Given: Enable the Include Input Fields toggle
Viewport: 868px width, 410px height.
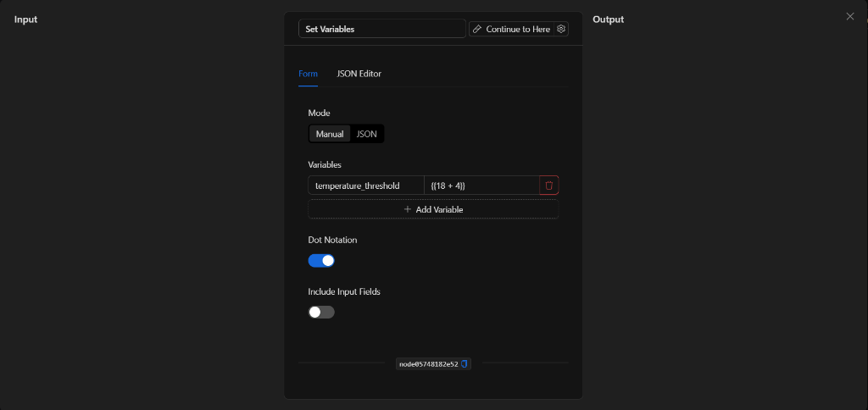Looking at the screenshot, I should (321, 312).
